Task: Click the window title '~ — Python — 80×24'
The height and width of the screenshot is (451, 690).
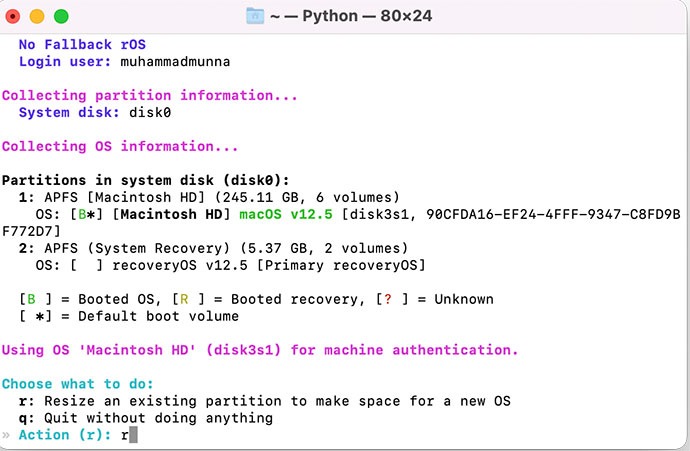Action: click(x=351, y=16)
